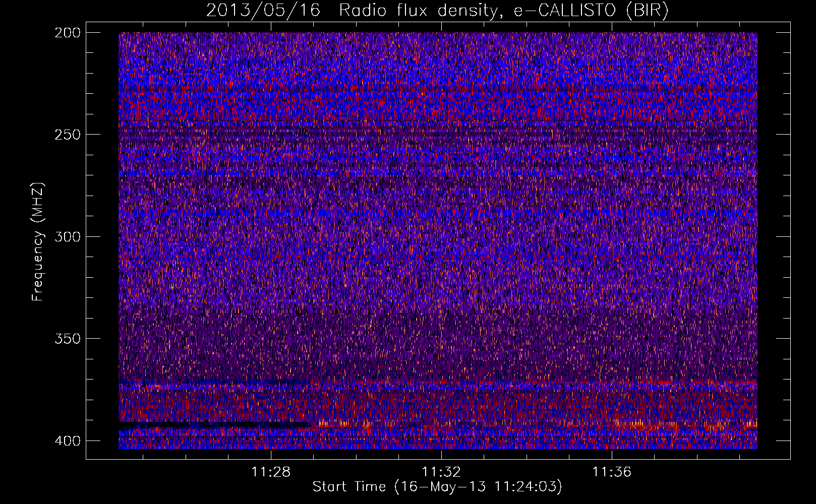The image size is (816, 504).
Task: Click the 400 frequency tick label
Action: [67, 440]
